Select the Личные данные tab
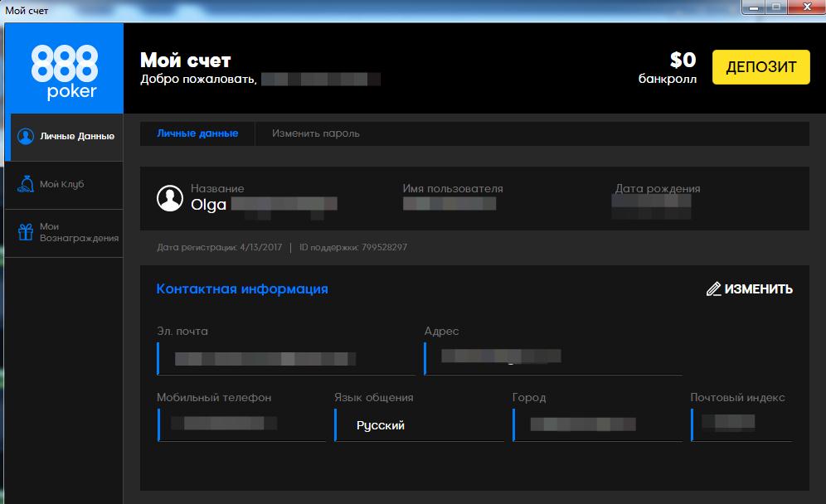826x504 pixels. click(197, 133)
